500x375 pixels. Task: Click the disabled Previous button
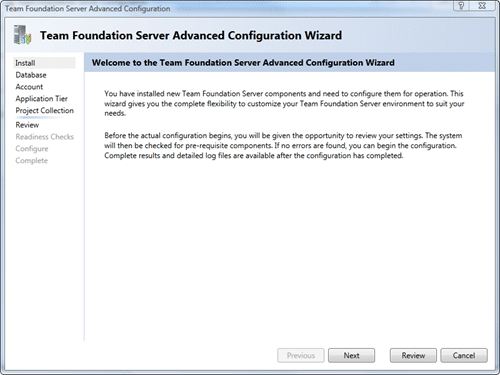coord(301,355)
